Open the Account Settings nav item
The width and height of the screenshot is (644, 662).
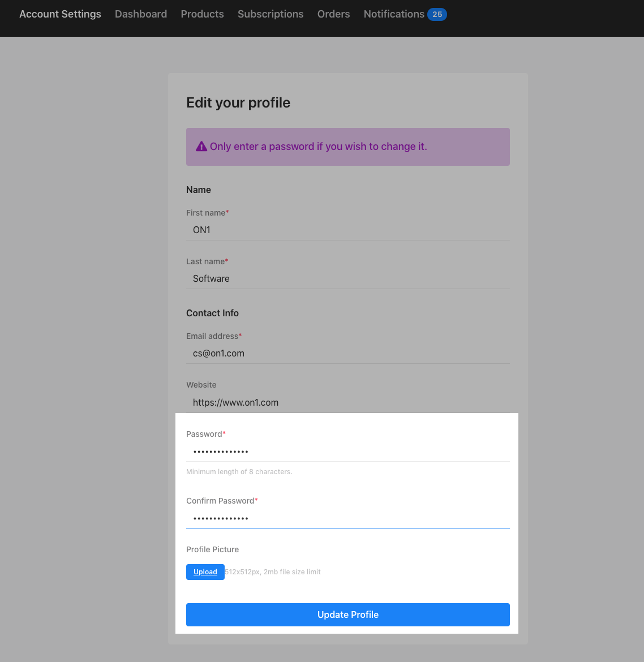point(60,14)
